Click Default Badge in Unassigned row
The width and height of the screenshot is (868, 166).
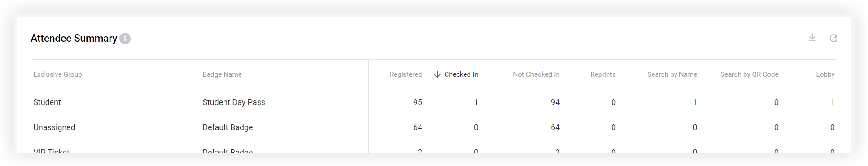tap(228, 127)
